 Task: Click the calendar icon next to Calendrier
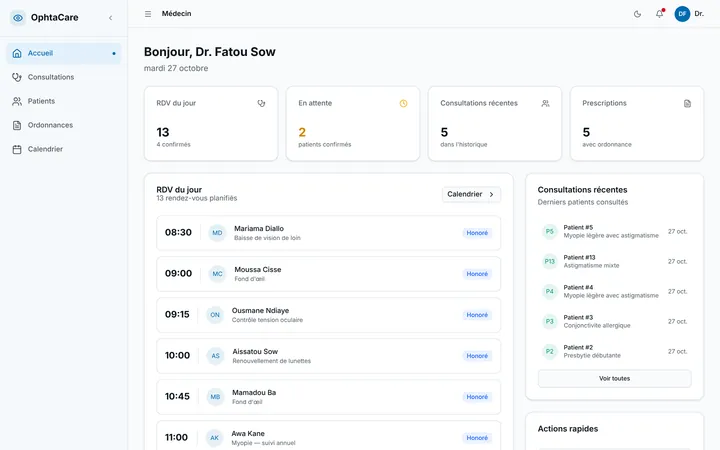click(x=17, y=149)
